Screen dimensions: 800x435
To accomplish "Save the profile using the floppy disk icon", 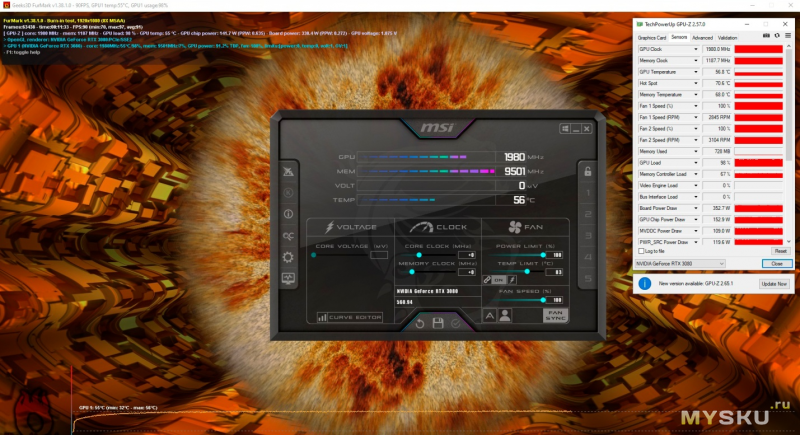I will 438,323.
